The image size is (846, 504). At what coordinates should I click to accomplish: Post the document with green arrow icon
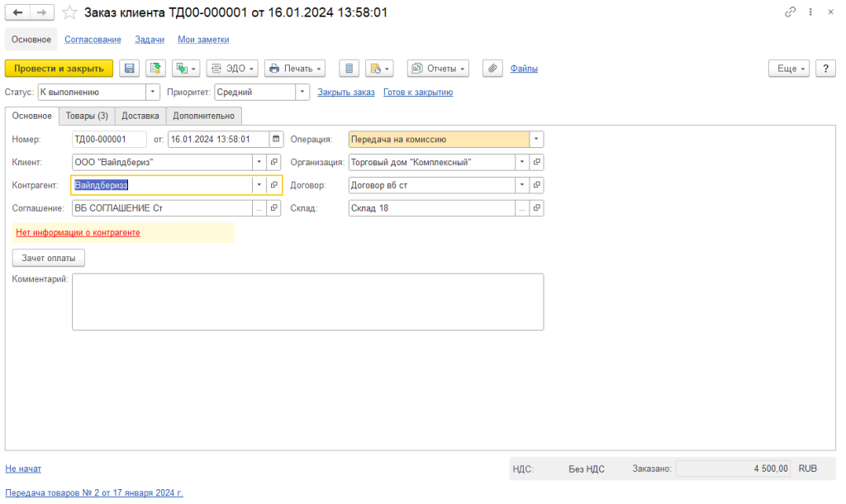pos(155,69)
